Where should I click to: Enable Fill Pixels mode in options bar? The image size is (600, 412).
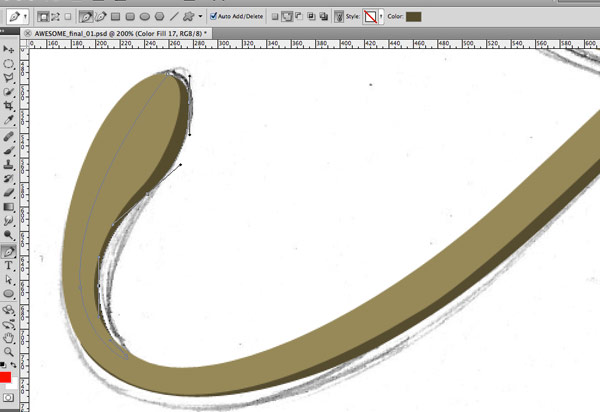(68, 16)
